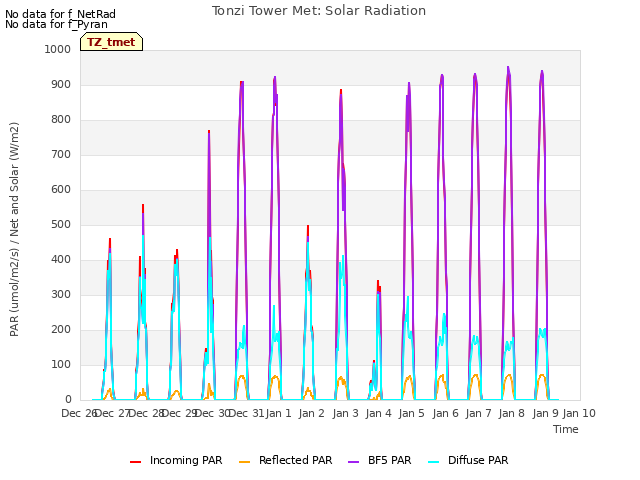Click the 100 y-axis tick label
The width and height of the screenshot is (640, 480).
[x=61, y=364]
